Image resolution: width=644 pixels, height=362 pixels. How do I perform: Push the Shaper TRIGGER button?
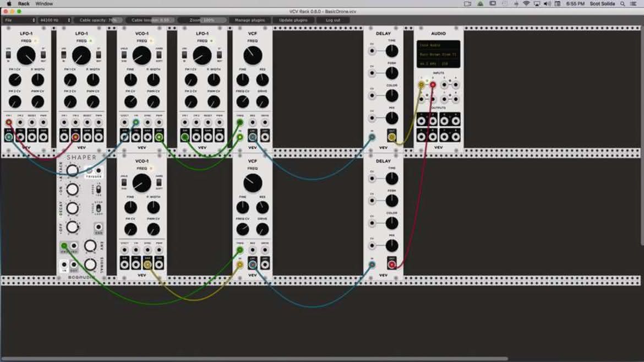click(x=89, y=171)
